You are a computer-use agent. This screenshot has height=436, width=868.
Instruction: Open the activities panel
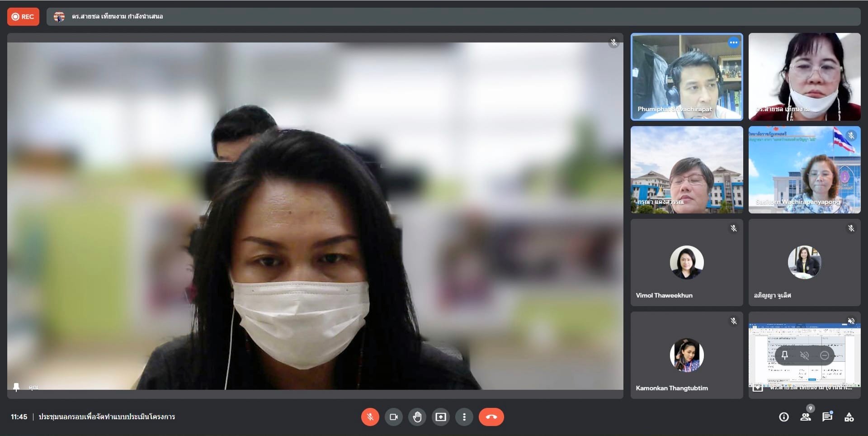click(x=849, y=417)
